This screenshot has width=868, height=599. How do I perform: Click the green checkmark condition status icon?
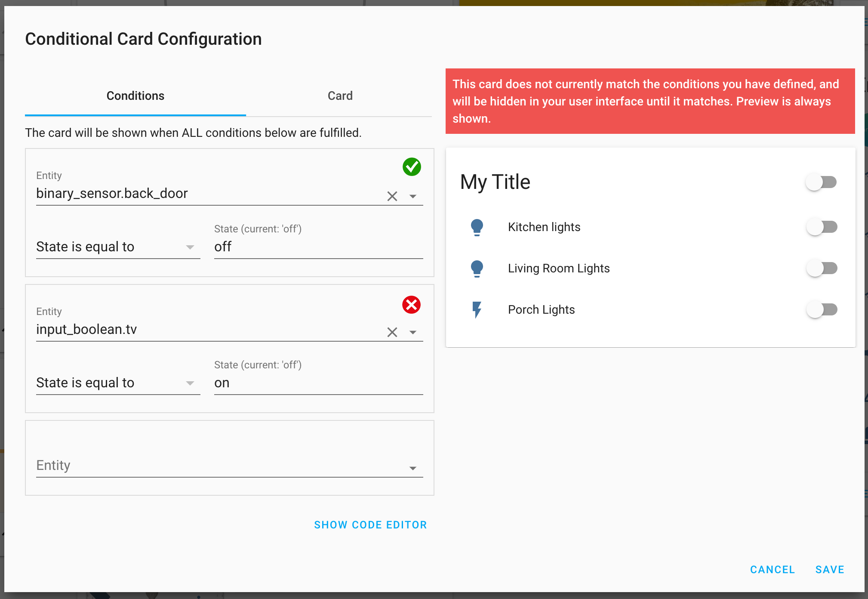pos(412,167)
